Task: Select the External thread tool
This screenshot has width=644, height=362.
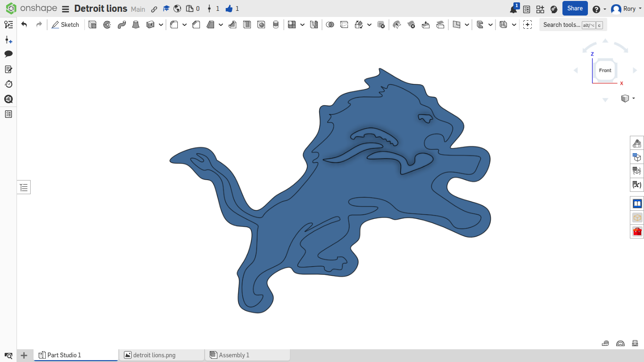Action: click(x=276, y=25)
